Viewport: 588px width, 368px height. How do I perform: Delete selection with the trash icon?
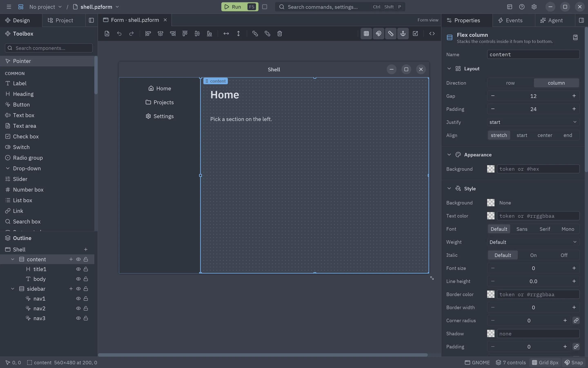click(x=280, y=34)
